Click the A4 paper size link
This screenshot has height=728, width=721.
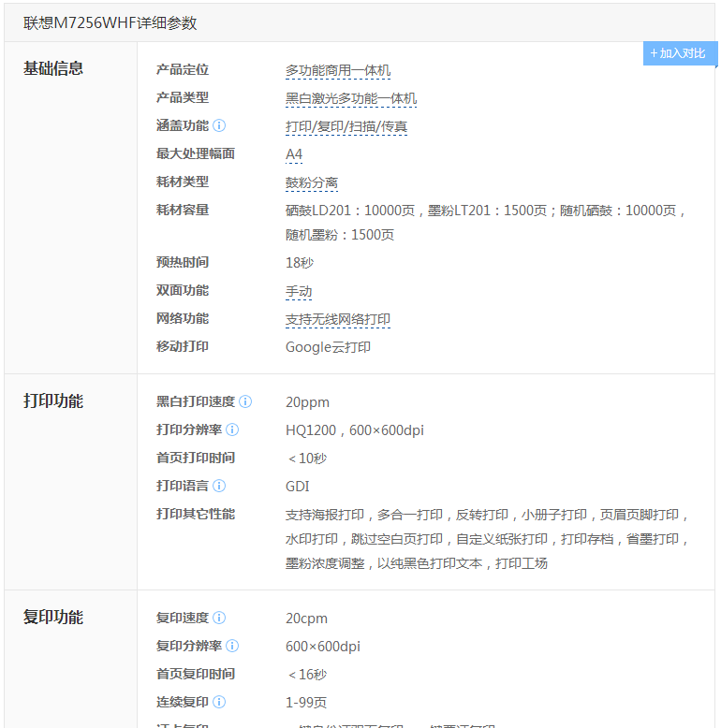(x=294, y=154)
